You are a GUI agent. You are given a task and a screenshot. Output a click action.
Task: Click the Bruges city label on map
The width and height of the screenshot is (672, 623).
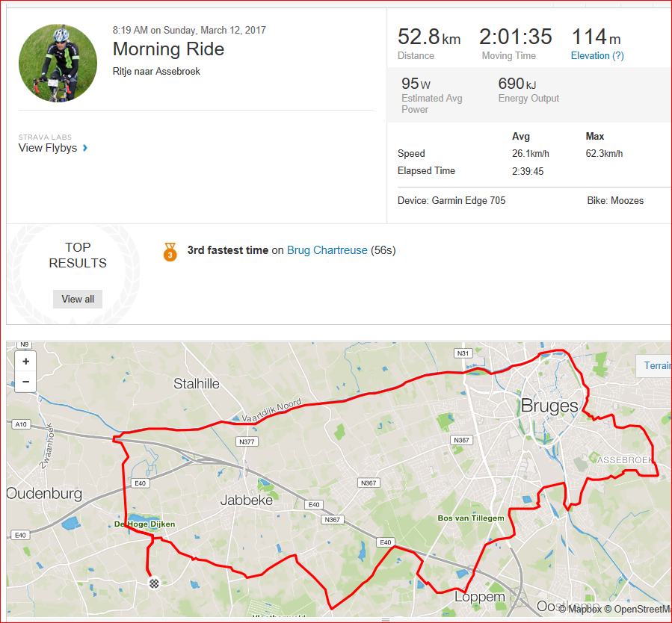point(549,406)
